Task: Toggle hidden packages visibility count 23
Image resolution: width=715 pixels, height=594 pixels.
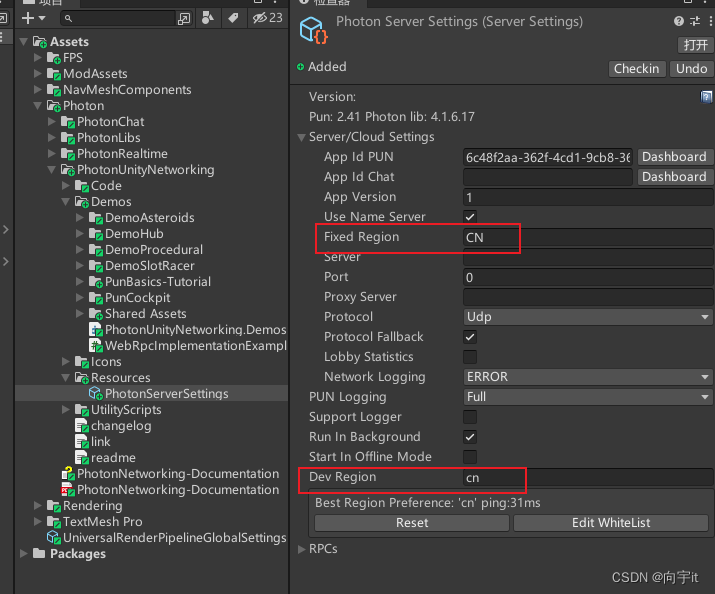Action: [x=268, y=18]
